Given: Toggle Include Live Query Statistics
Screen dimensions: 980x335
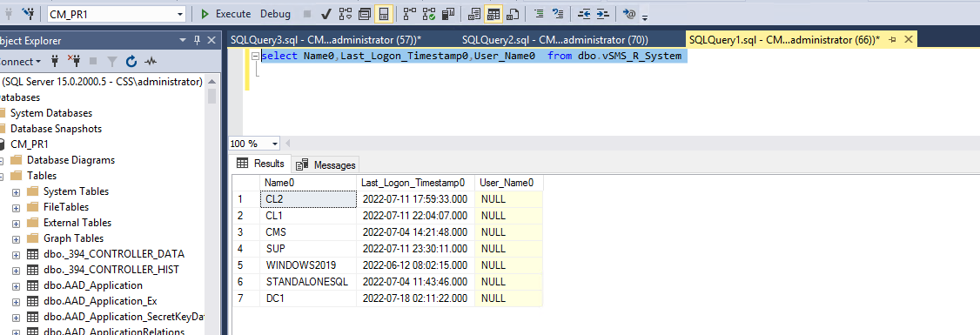Looking at the screenshot, I should 429,14.
